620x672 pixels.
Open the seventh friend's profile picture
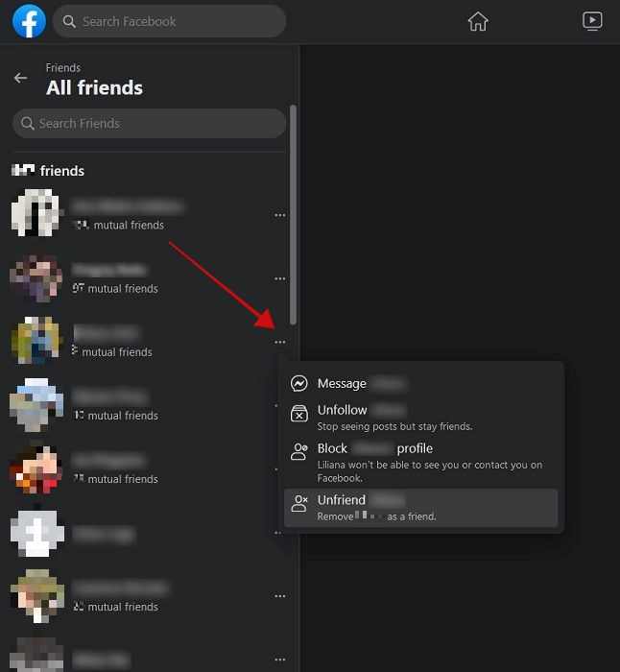tap(36, 596)
